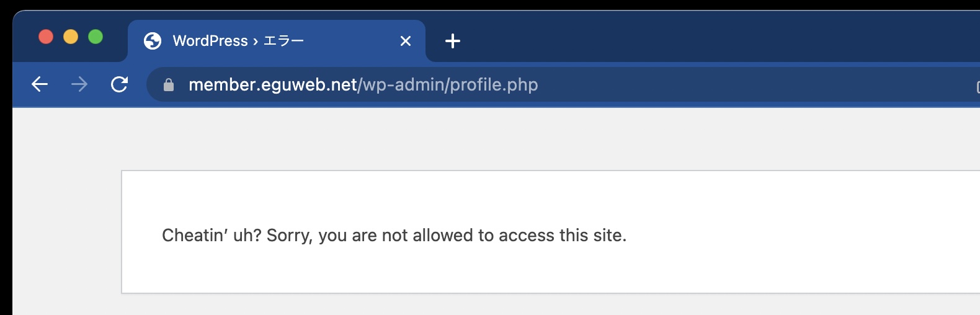Click the cut-off icon at the address bar's right edge
This screenshot has width=980, height=315.
click(977, 86)
